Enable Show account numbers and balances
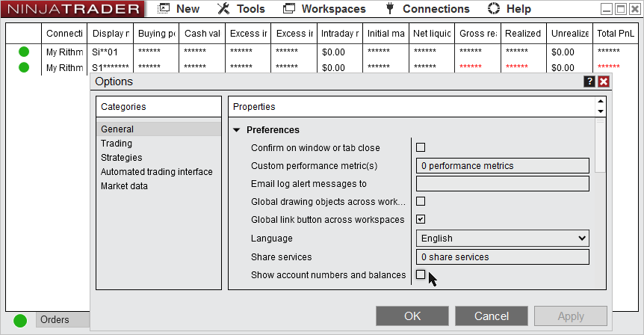The image size is (644, 335). (421, 274)
